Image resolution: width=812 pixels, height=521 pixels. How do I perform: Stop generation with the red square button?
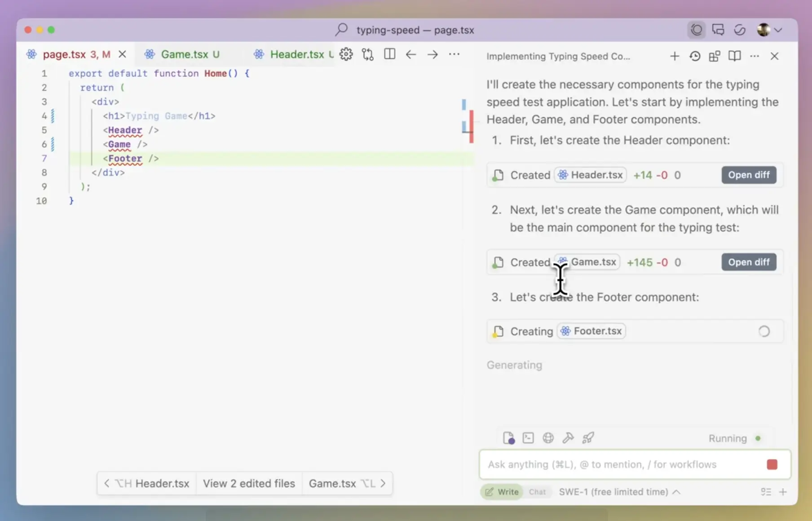click(x=772, y=464)
